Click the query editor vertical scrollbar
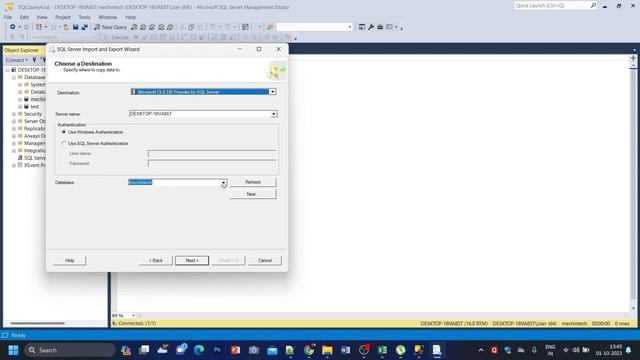Image resolution: width=640 pixels, height=360 pixels. pyautogui.click(x=633, y=184)
